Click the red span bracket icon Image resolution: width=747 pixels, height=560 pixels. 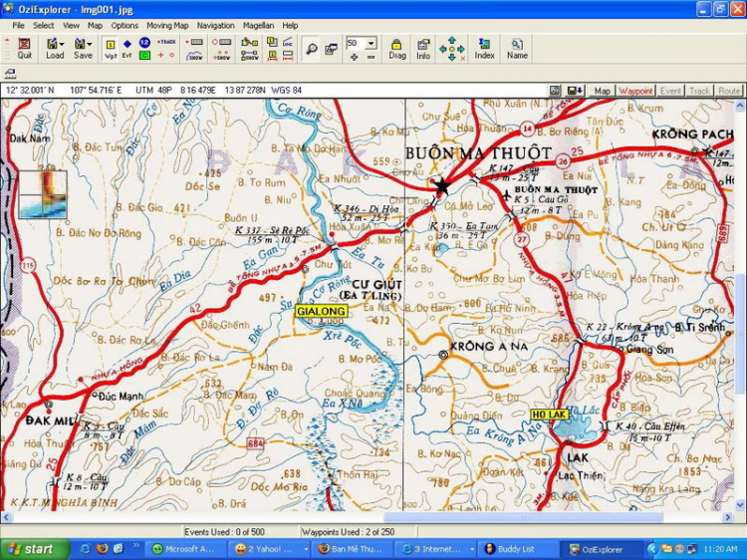pyautogui.click(x=288, y=55)
